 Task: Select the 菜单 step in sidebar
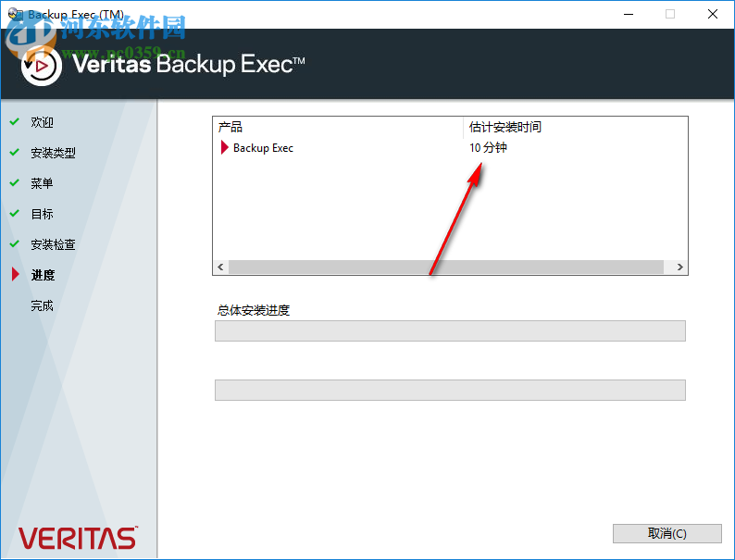(x=42, y=183)
